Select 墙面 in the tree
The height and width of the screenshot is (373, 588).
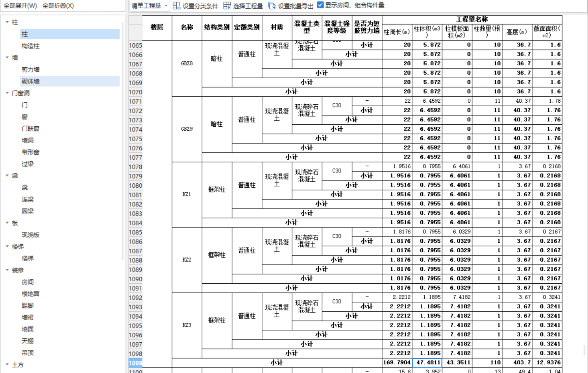point(28,329)
